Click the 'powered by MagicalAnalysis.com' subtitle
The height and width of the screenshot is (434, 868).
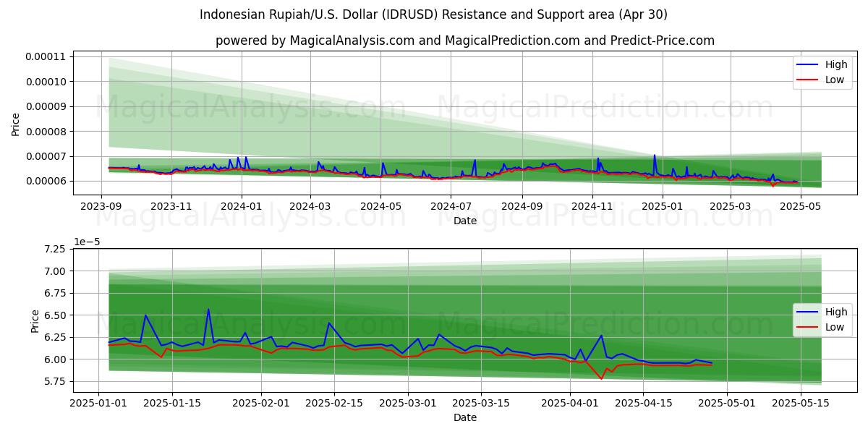point(465,41)
